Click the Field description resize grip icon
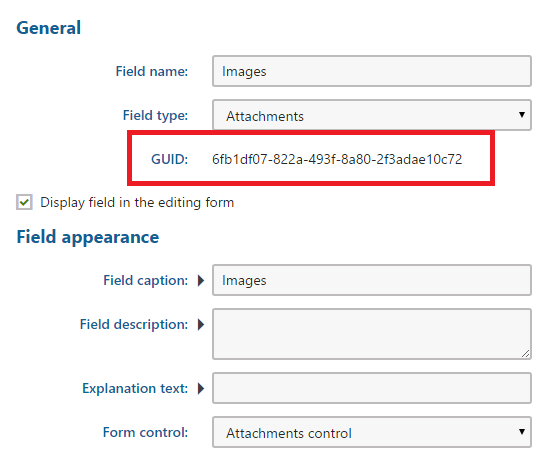Image resolution: width=542 pixels, height=464 pixels. [x=525, y=353]
